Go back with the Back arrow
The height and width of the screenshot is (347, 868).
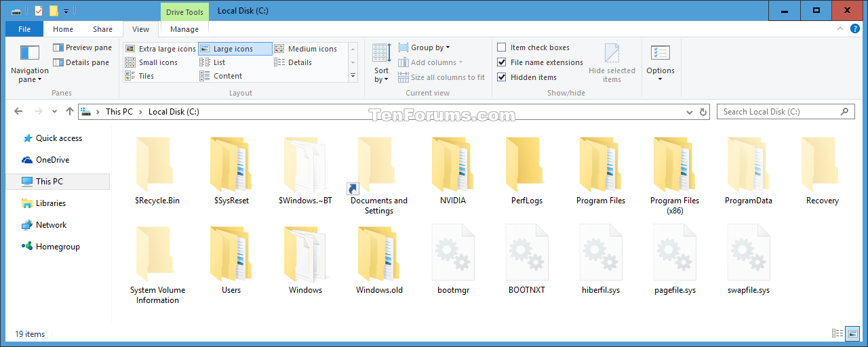(x=18, y=112)
